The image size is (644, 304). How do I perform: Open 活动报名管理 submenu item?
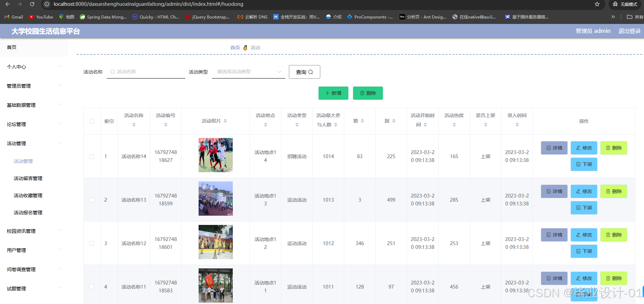coord(34,213)
